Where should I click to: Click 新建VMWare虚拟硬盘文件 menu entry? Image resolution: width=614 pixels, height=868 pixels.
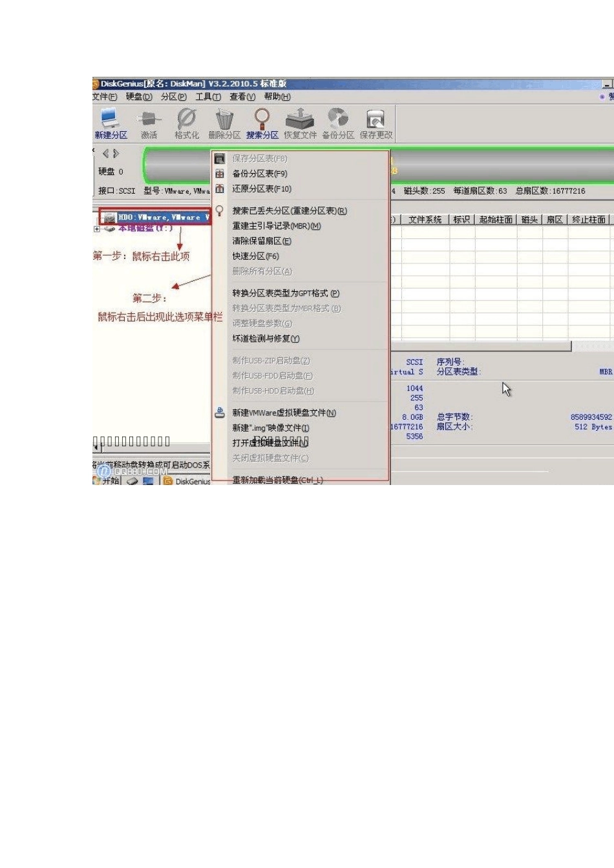pyautogui.click(x=284, y=413)
